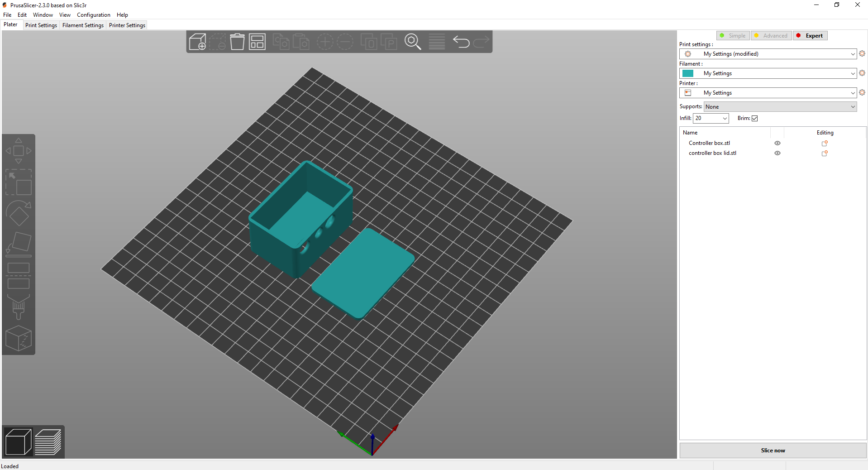Uncheck the Brim checkbox
868x470 pixels.
(755, 118)
